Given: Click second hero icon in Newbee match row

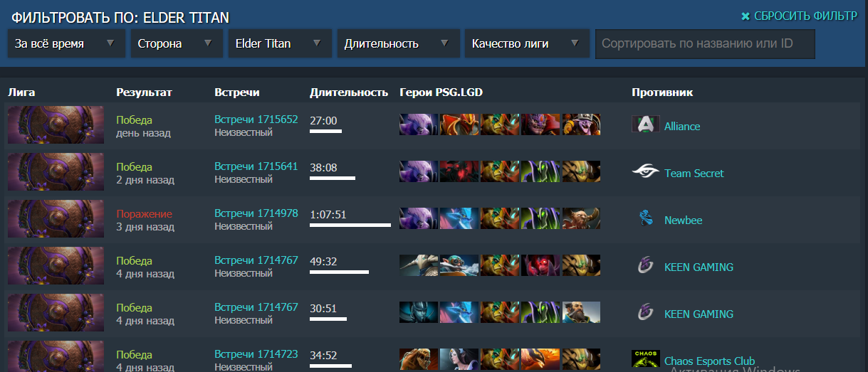Looking at the screenshot, I should [x=459, y=218].
